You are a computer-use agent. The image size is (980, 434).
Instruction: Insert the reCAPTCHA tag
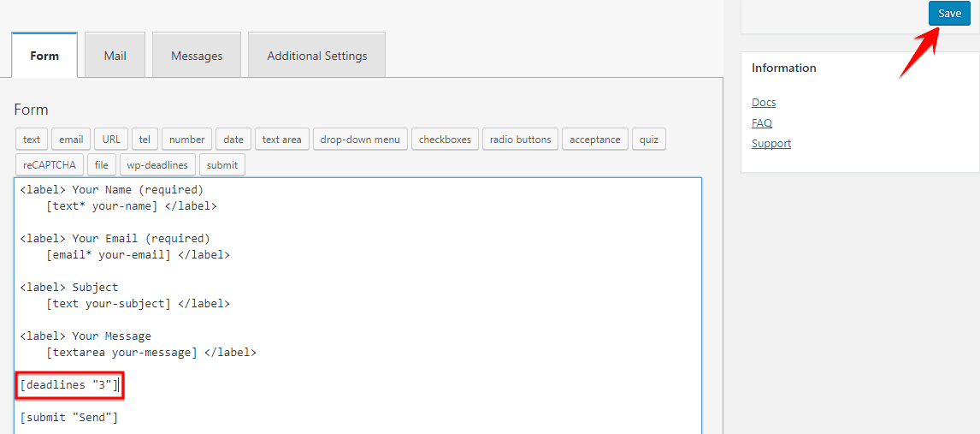click(49, 164)
